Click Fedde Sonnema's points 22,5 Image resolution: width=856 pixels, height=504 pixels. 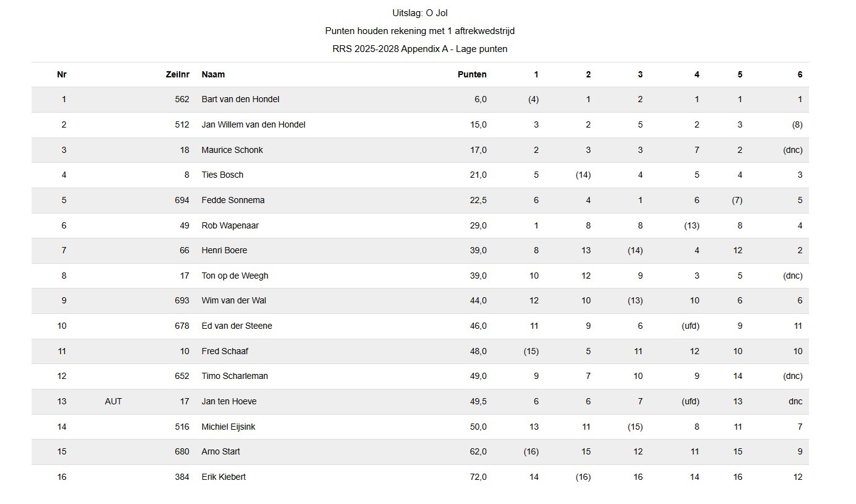(x=478, y=200)
